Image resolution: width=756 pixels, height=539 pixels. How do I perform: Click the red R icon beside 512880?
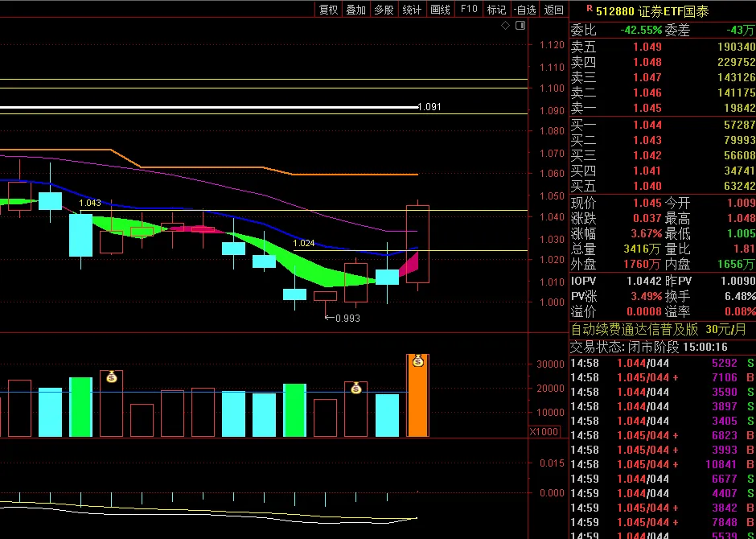click(590, 8)
